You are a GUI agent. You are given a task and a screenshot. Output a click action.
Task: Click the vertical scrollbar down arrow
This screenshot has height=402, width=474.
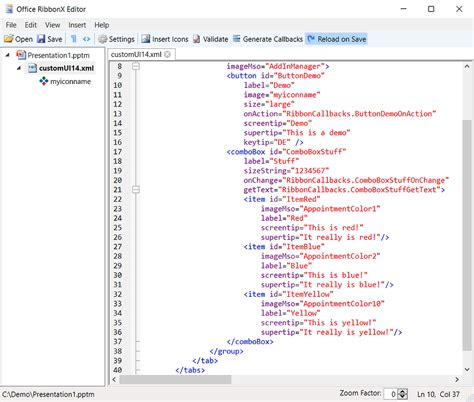(x=467, y=369)
